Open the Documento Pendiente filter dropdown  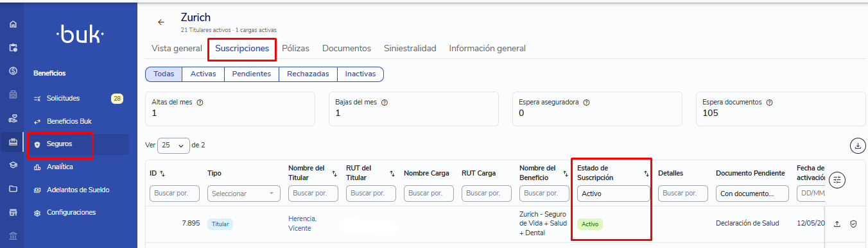click(752, 194)
